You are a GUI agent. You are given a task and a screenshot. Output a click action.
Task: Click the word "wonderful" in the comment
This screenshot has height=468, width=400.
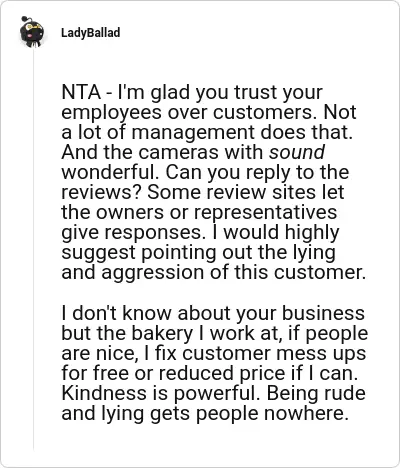tap(110, 172)
